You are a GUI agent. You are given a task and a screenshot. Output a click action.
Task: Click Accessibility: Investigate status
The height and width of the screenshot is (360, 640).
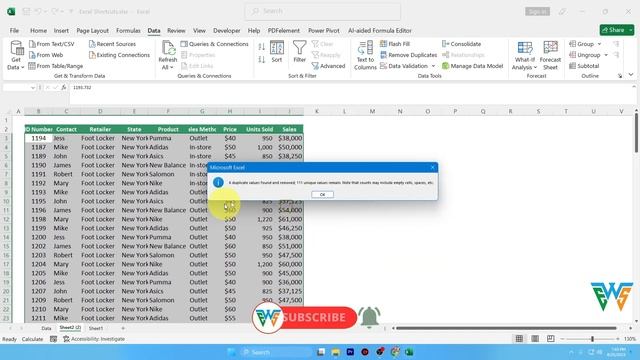(94, 339)
